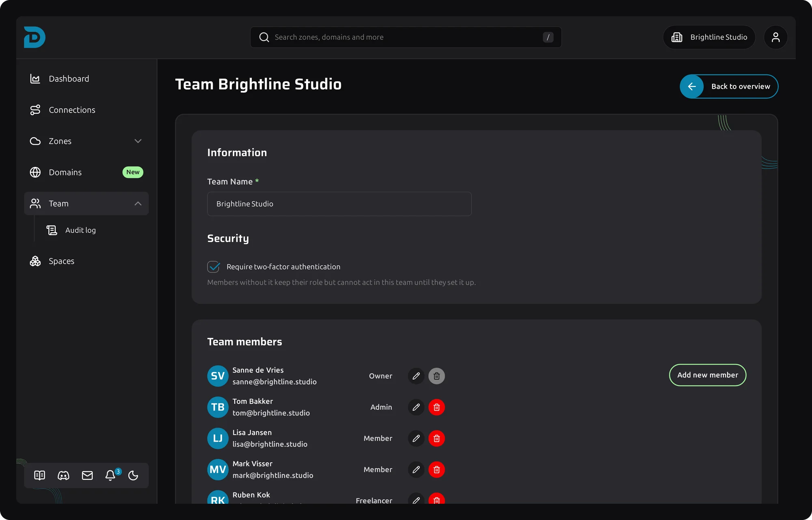Click the email mark@brightline.studio

pyautogui.click(x=273, y=475)
